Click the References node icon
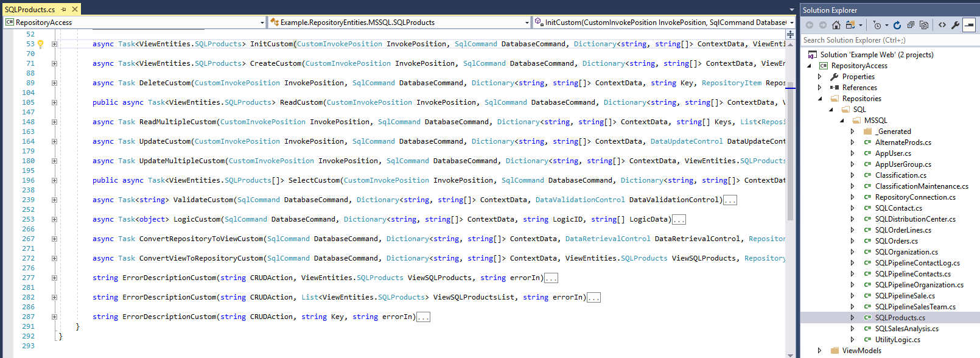980x358 pixels. (x=835, y=88)
